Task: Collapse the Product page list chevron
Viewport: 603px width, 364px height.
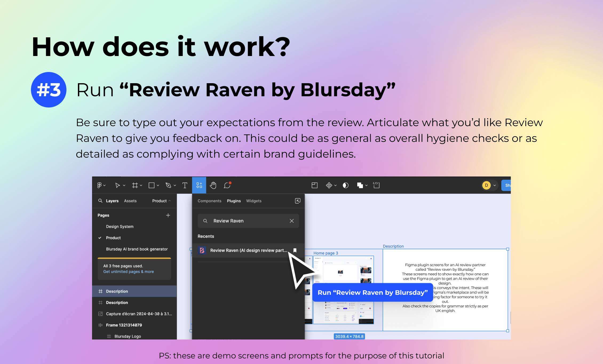Action: pyautogui.click(x=170, y=201)
